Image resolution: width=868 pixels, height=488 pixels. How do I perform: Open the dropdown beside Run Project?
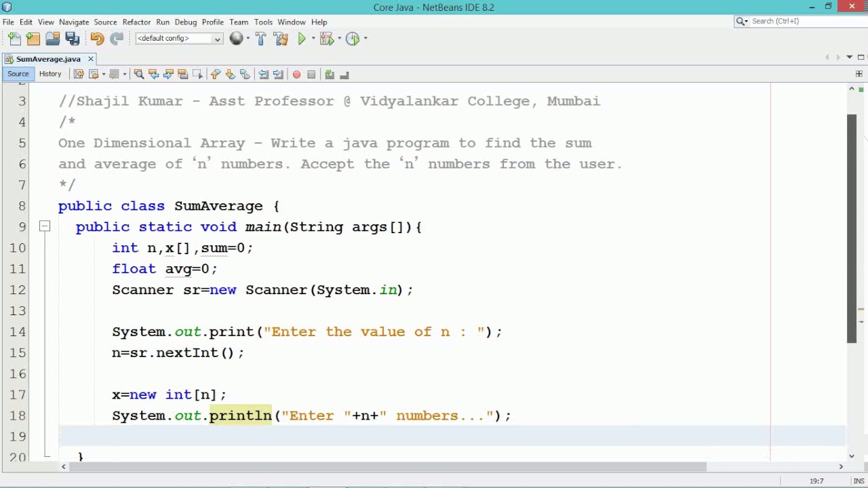click(x=313, y=39)
